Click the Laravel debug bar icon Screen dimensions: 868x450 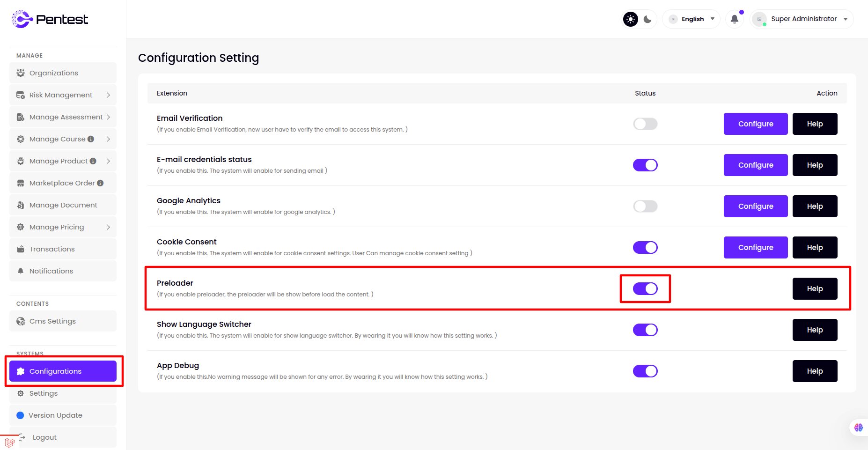(x=9, y=443)
